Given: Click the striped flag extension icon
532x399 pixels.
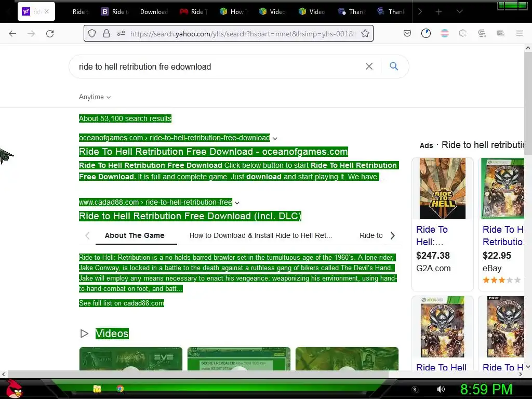Looking at the screenshot, I should point(445,33).
